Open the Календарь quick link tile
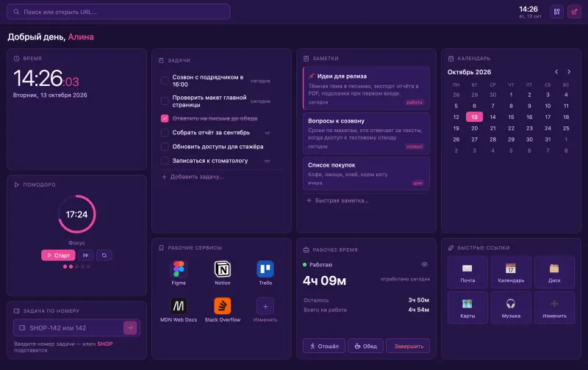The height and width of the screenshot is (370, 588). point(511,272)
